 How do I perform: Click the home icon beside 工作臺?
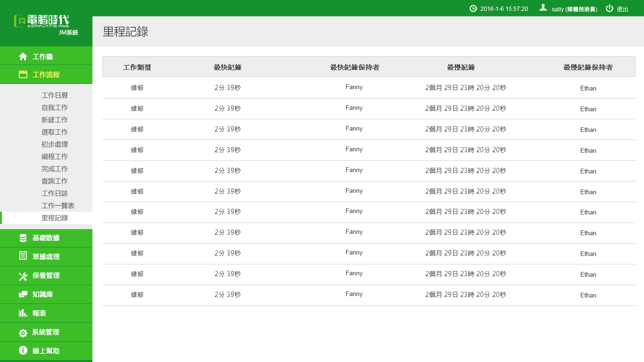pos(23,57)
